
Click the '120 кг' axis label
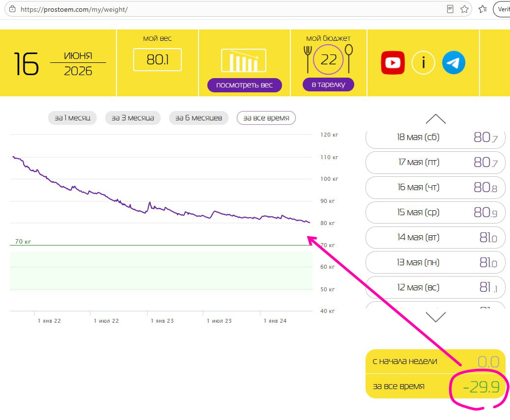[329, 135]
